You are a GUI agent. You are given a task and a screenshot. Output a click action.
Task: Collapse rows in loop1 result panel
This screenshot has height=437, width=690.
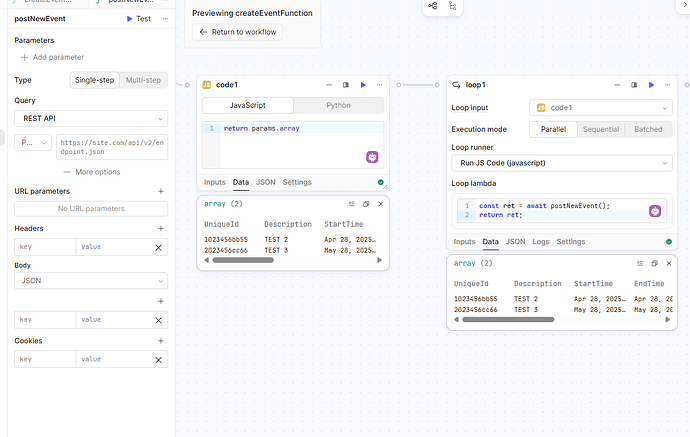coord(640,263)
